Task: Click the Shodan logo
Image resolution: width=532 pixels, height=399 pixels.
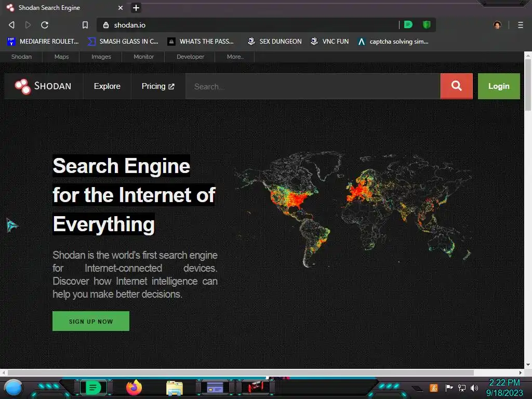Action: (x=43, y=86)
